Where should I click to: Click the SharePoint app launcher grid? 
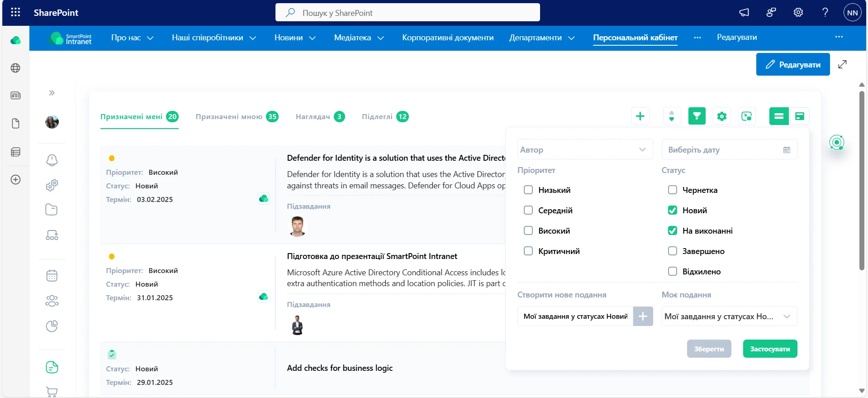click(15, 13)
